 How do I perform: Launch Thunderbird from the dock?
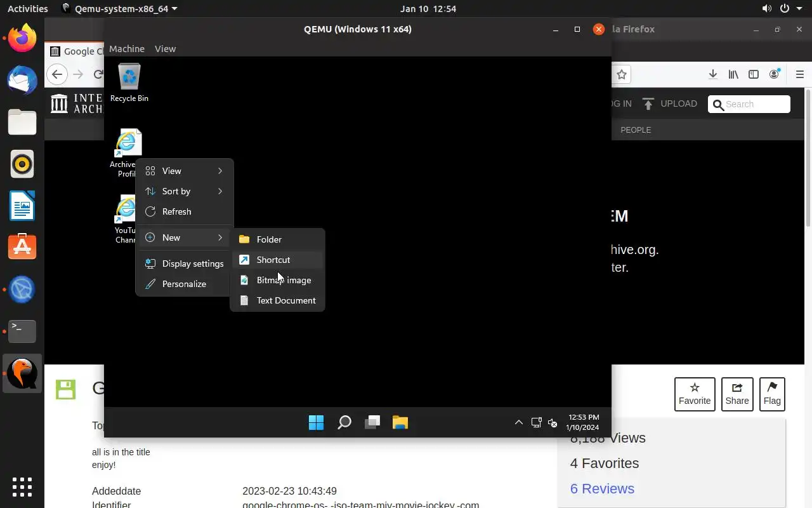click(x=22, y=81)
